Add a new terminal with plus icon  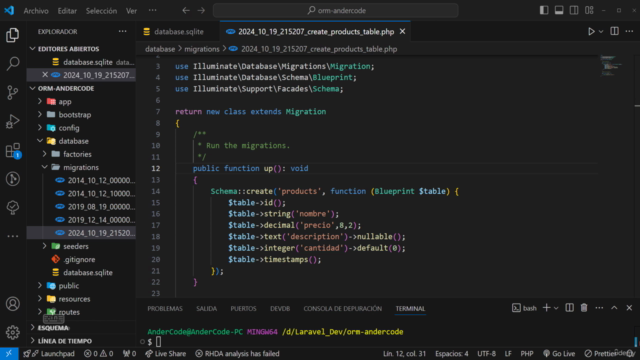click(x=546, y=308)
